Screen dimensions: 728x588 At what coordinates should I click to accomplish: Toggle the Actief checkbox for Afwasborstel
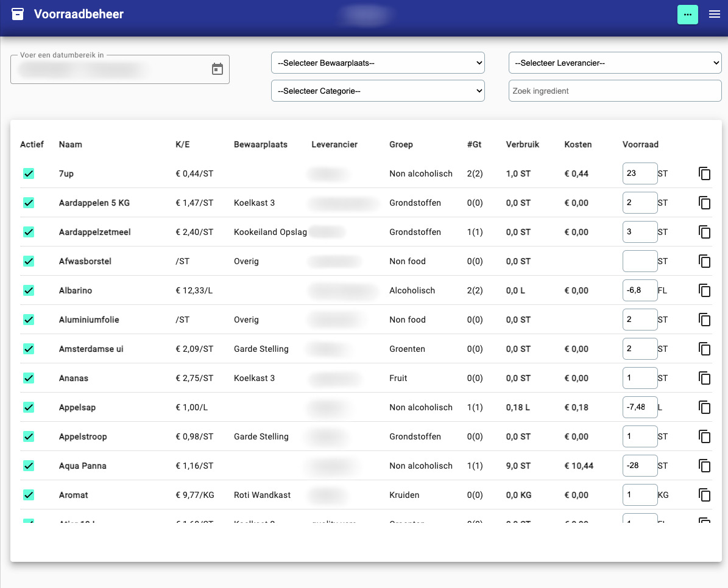click(x=29, y=261)
